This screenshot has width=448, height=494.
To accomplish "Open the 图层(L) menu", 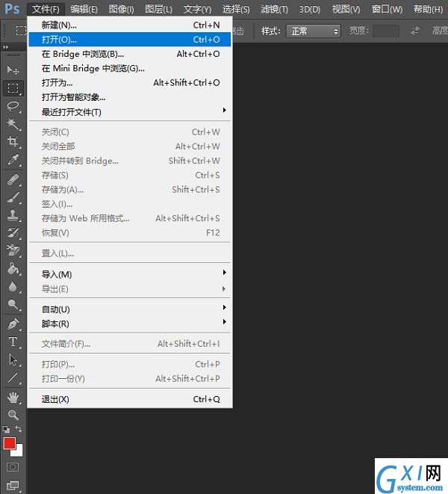I will (x=159, y=9).
